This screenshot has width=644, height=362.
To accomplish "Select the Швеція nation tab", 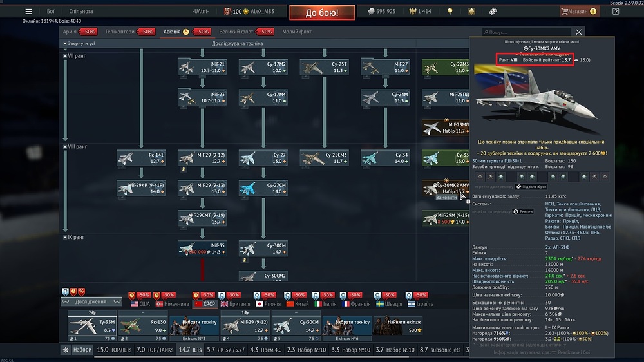I will [390, 304].
